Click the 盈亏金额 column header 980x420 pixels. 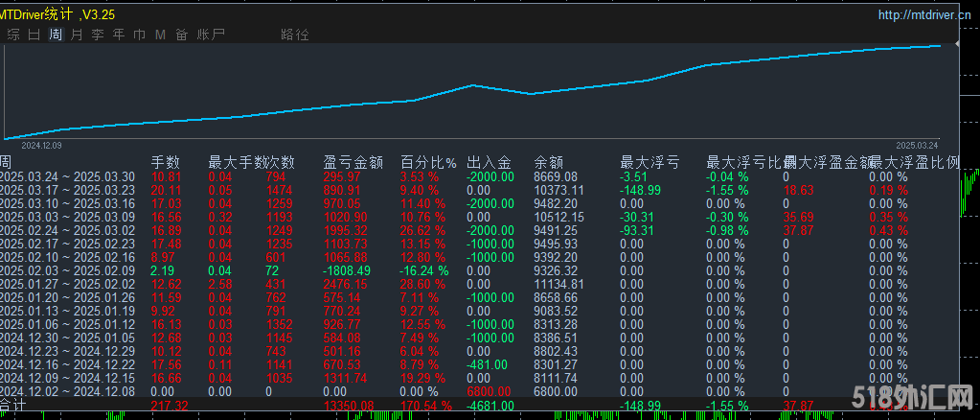coord(353,161)
